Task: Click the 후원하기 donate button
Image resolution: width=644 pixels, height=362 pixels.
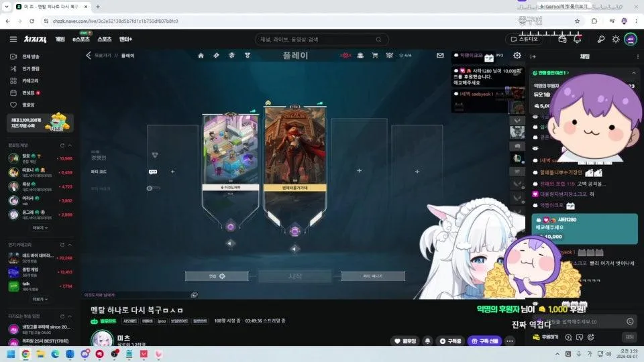Action: (545, 337)
